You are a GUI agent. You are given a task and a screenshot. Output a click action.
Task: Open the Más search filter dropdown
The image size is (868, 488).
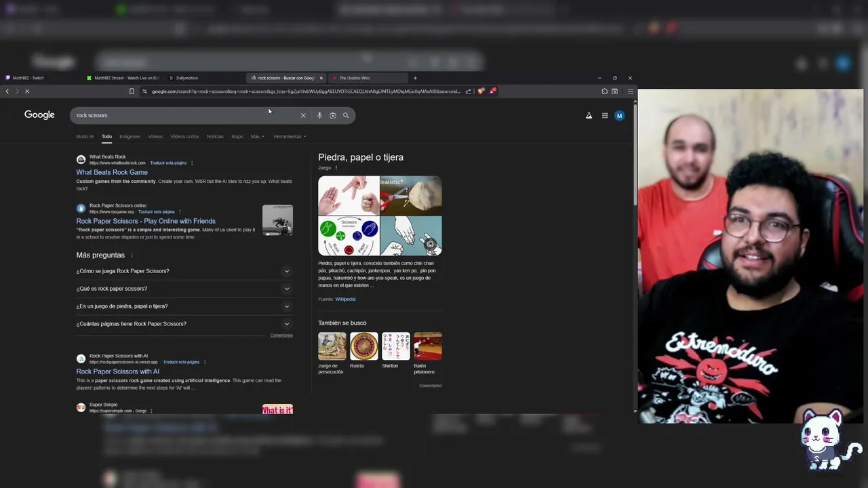257,137
